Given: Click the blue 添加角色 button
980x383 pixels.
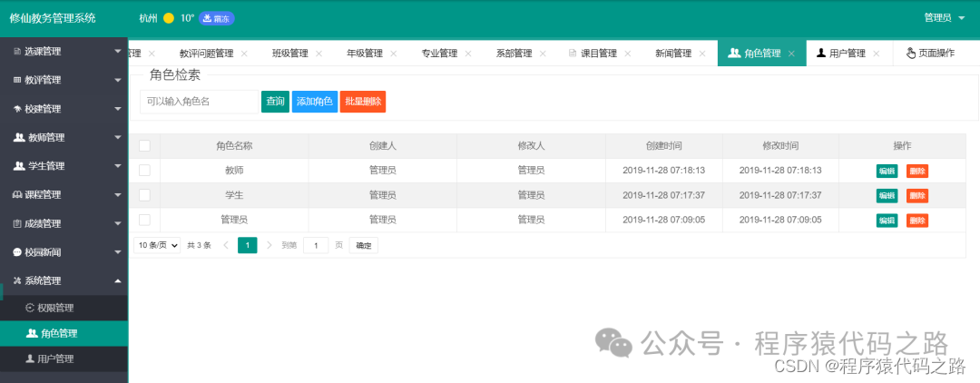Looking at the screenshot, I should [x=314, y=102].
